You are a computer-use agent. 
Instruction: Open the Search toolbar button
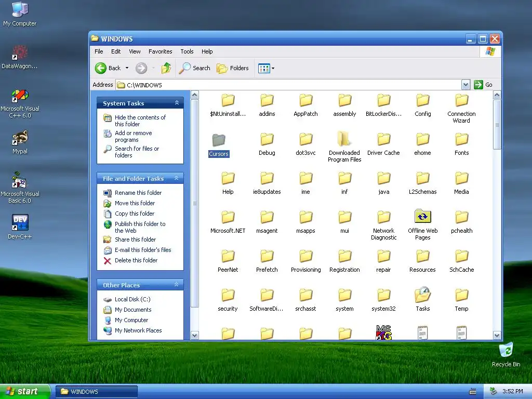(195, 68)
